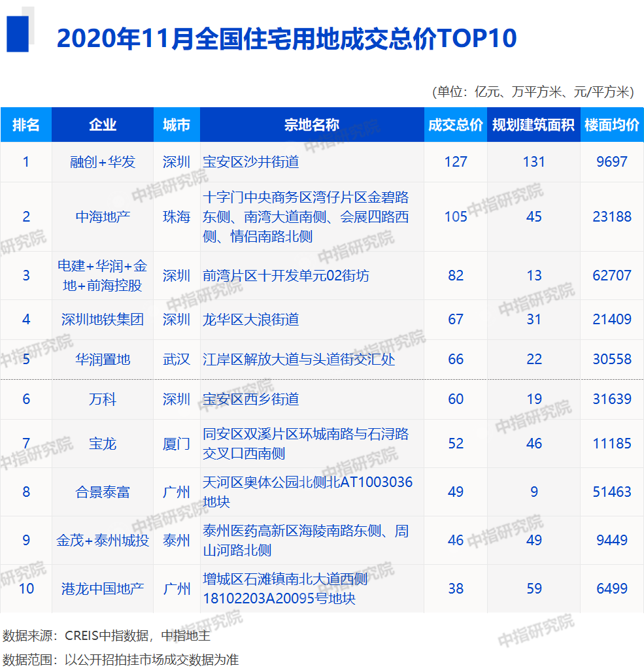Click total price value 67

click(x=455, y=320)
